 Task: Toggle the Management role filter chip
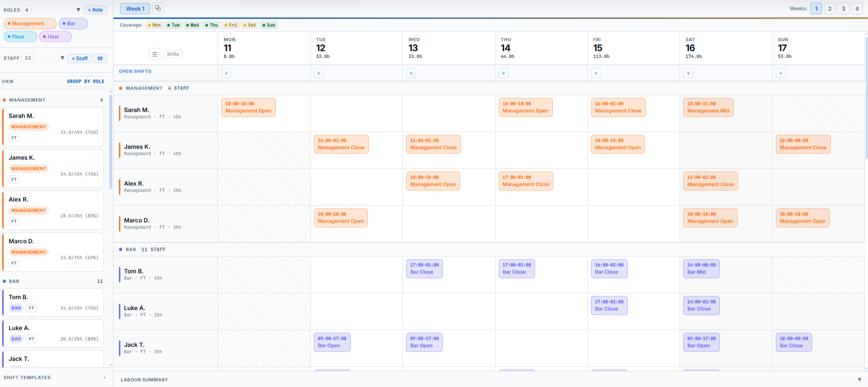pyautogui.click(x=30, y=24)
